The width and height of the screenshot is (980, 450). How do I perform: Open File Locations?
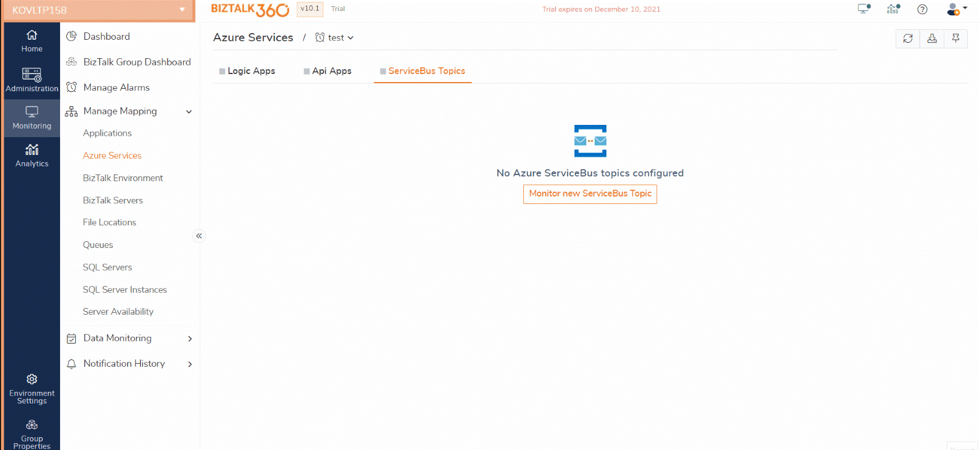click(110, 222)
